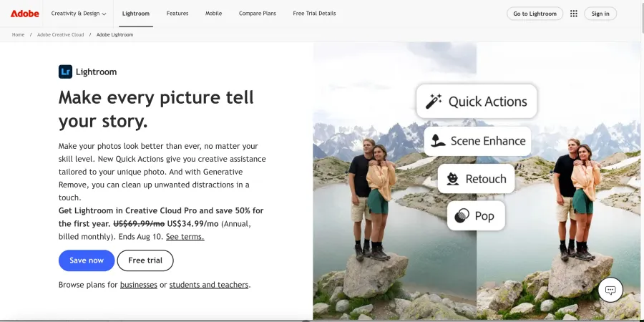Click the Lightroom Lr app icon

pos(65,72)
